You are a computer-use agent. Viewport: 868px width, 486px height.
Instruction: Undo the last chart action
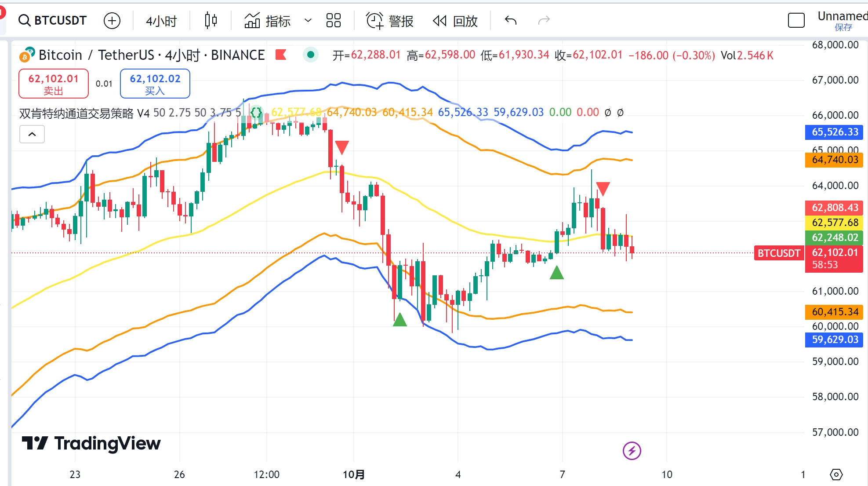511,20
